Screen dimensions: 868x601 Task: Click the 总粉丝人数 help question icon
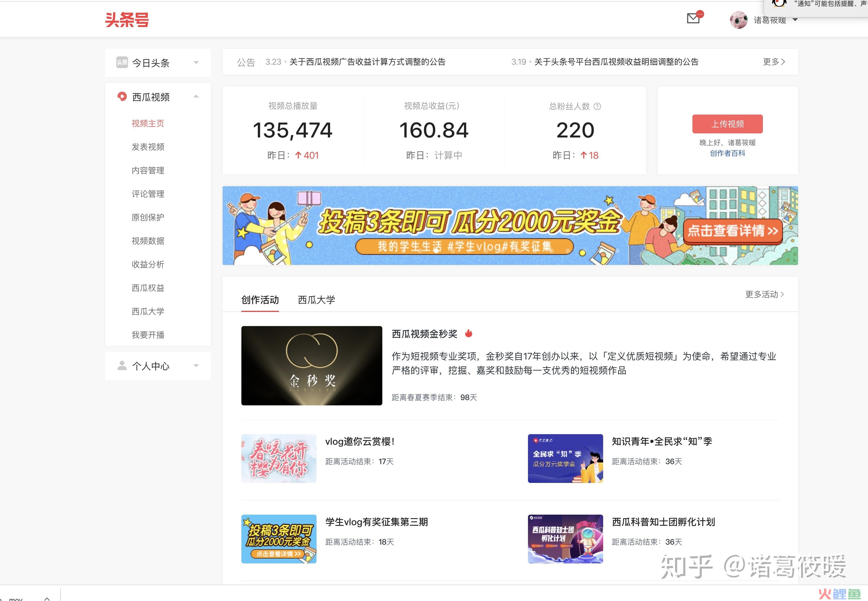coord(597,107)
